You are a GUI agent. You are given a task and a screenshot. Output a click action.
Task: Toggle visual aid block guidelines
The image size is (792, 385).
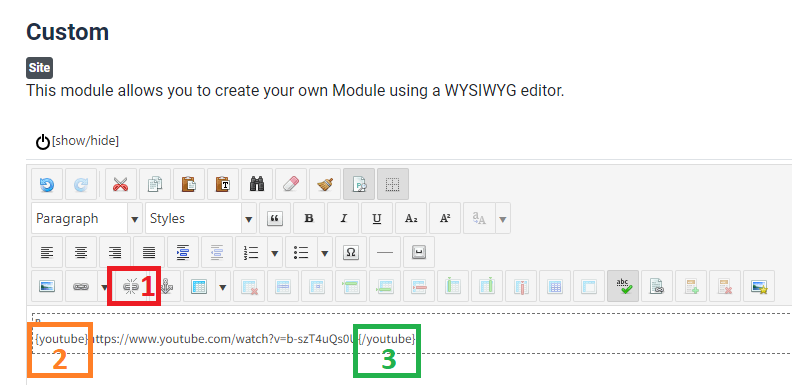[393, 184]
